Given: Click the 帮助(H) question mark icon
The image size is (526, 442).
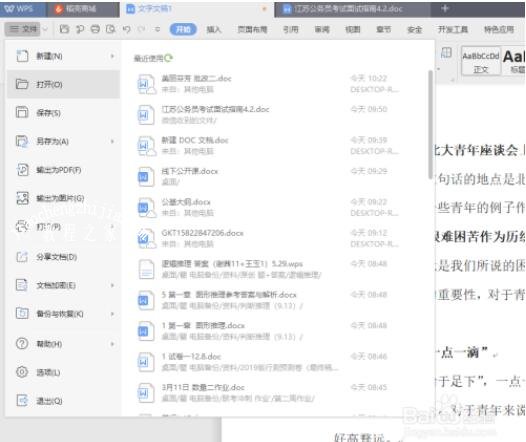Looking at the screenshot, I should [x=22, y=344].
